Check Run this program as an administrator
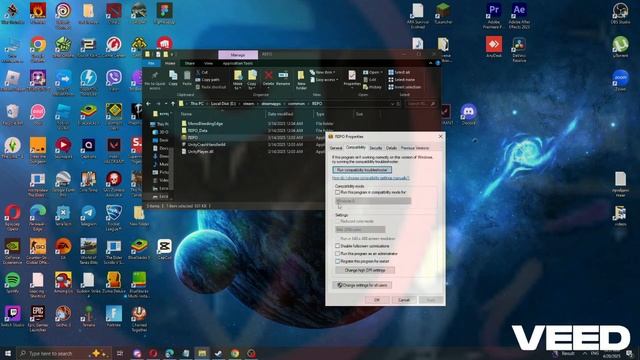Viewport: 640px width, 360px height. pyautogui.click(x=338, y=253)
